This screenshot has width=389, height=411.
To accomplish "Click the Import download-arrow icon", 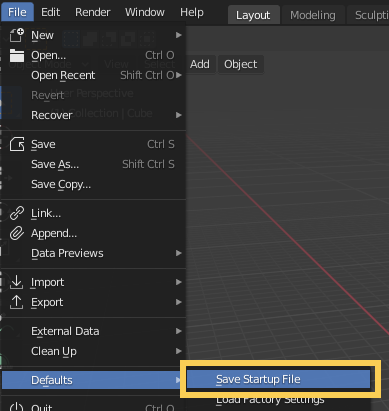I will tap(16, 282).
